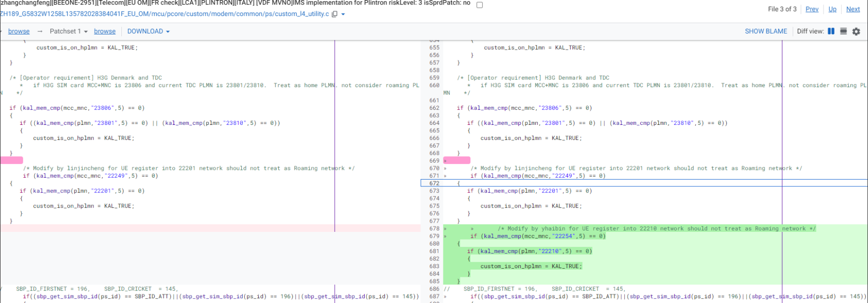Click right pane line comparing plmn with "22201"
Screen dimensions: 868x303
(530, 191)
